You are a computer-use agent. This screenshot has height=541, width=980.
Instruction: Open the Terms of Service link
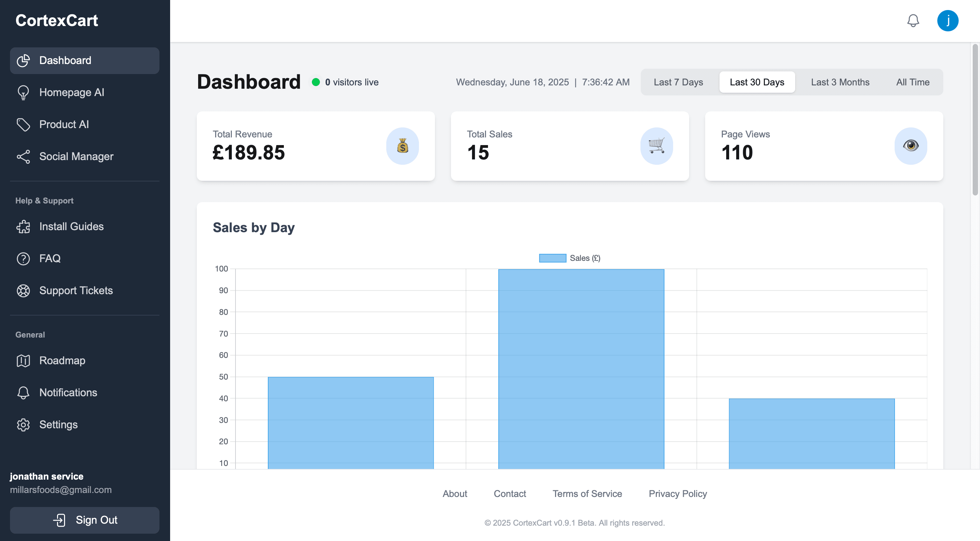(587, 493)
